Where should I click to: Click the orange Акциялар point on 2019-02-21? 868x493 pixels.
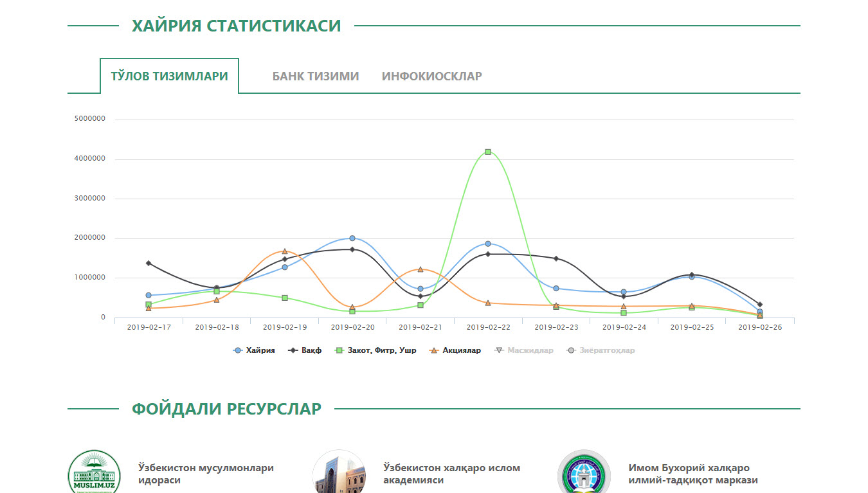tap(420, 269)
